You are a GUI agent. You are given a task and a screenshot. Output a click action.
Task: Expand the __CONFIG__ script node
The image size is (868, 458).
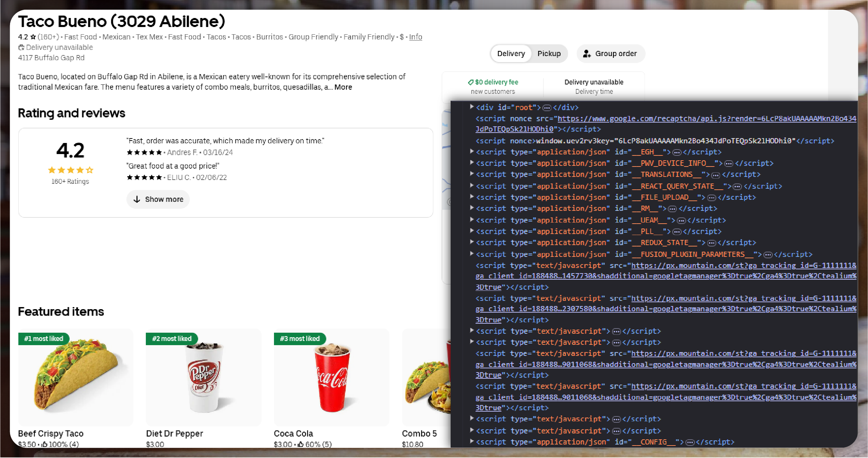click(471, 441)
